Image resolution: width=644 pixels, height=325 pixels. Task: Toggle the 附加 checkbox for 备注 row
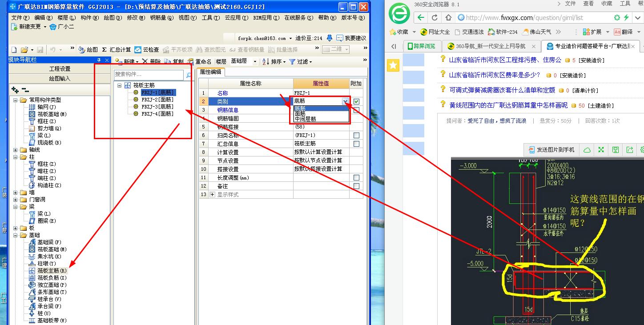coord(356,186)
